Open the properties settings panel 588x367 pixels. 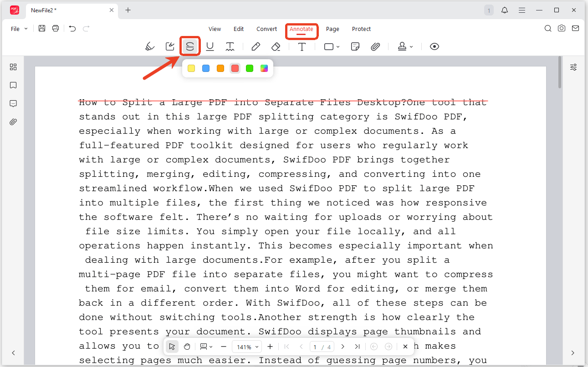click(573, 67)
